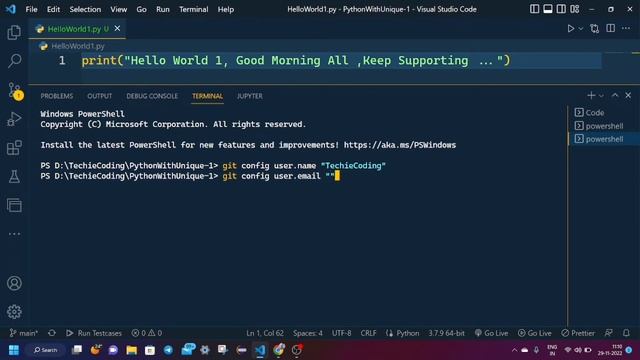Switch to the Debug Console tab
Viewport: 640px width, 360px height.
point(152,96)
